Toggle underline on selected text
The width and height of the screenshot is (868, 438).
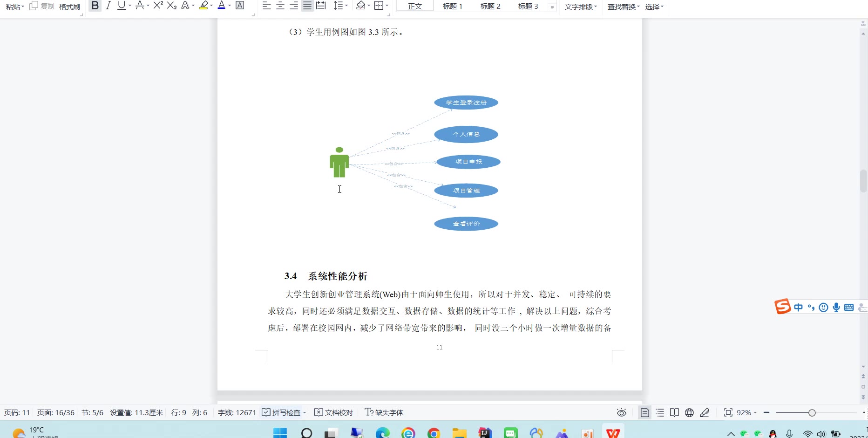point(121,6)
